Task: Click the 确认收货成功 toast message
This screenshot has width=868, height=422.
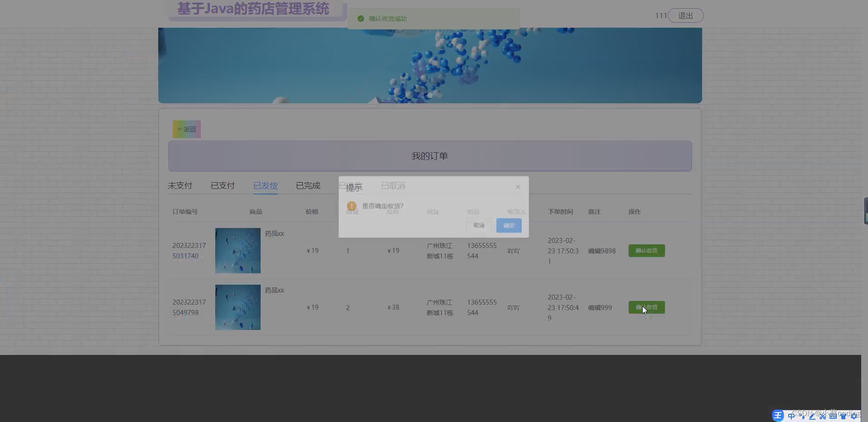Action: point(388,19)
